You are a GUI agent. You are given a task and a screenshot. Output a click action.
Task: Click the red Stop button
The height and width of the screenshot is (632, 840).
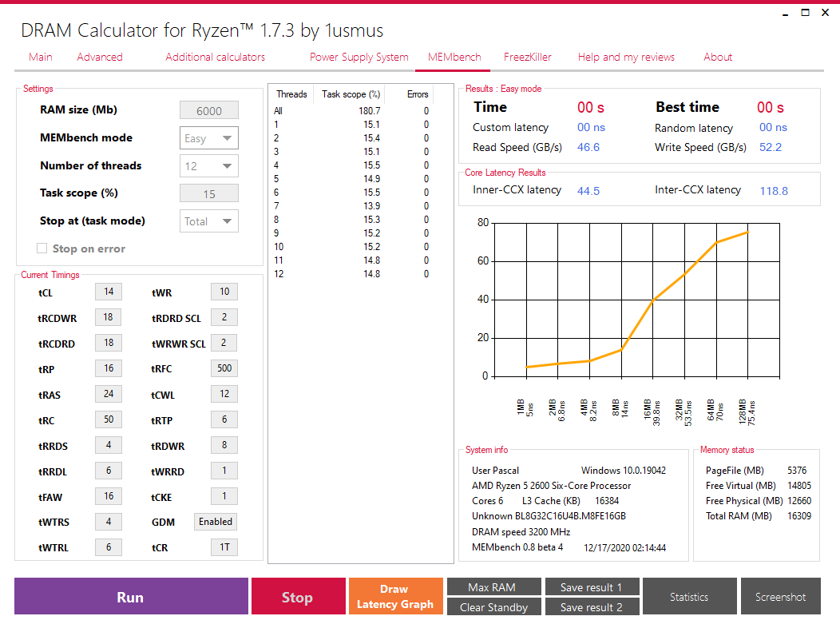click(x=299, y=596)
